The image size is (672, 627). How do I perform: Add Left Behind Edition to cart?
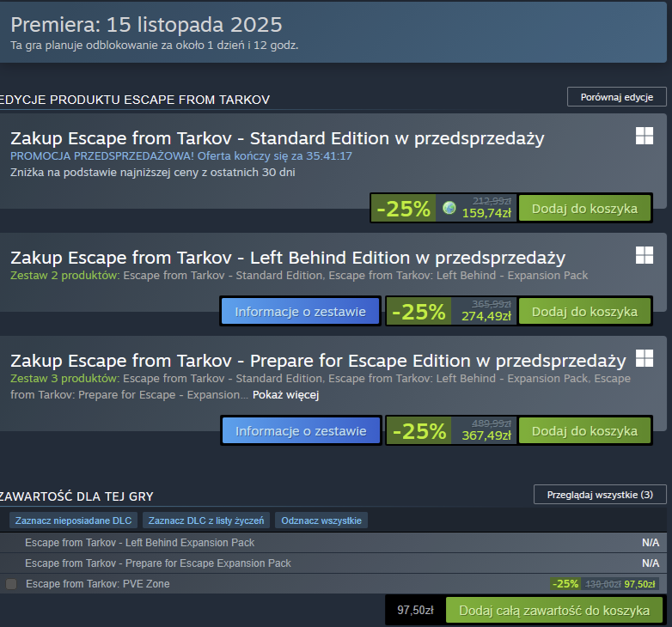click(584, 311)
